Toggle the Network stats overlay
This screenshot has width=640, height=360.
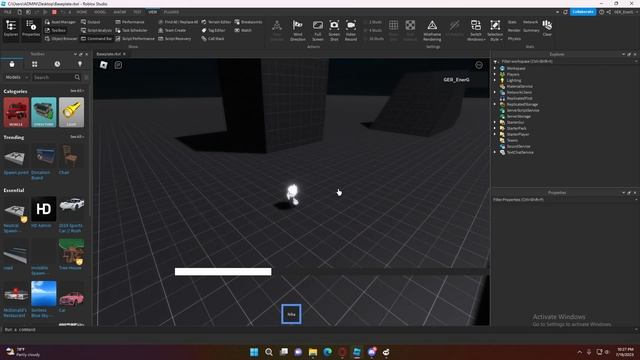[530, 22]
